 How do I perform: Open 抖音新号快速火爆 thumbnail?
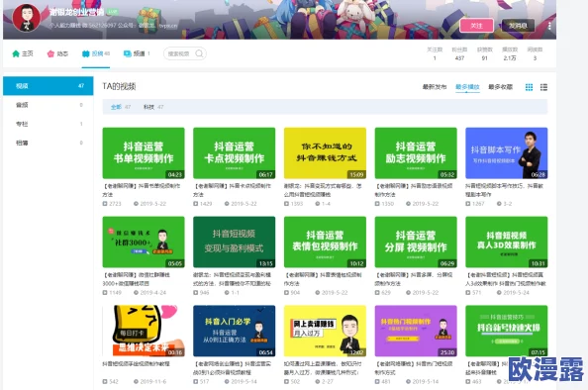click(507, 331)
